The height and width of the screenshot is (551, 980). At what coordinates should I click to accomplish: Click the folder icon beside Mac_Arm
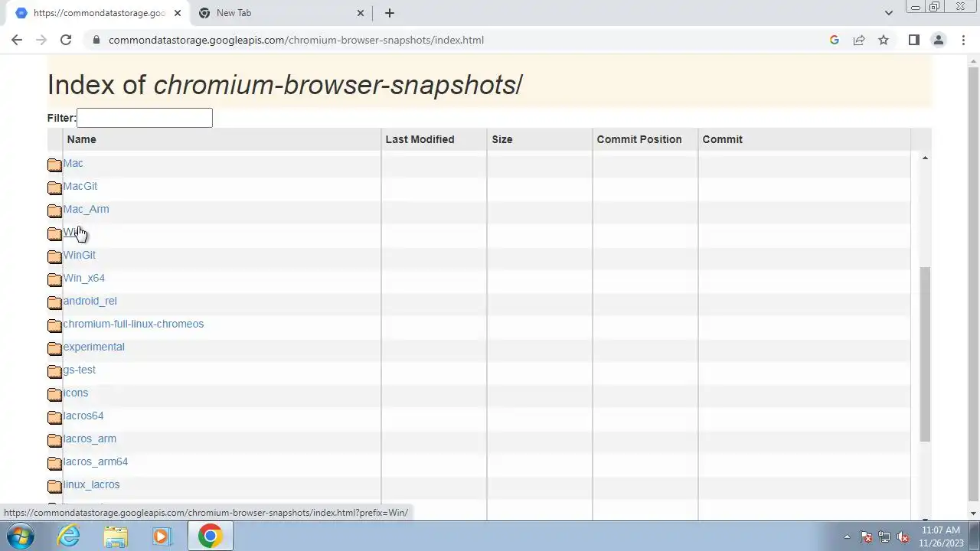(54, 210)
